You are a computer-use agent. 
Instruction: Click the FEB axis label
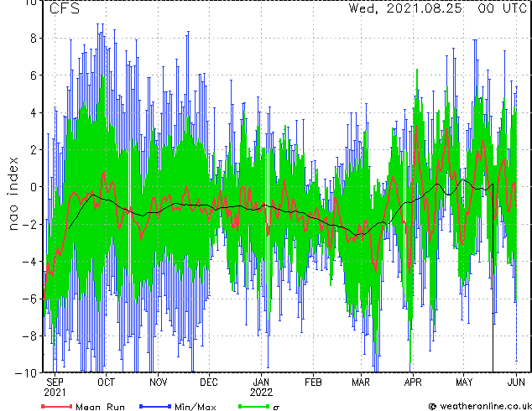click(313, 382)
